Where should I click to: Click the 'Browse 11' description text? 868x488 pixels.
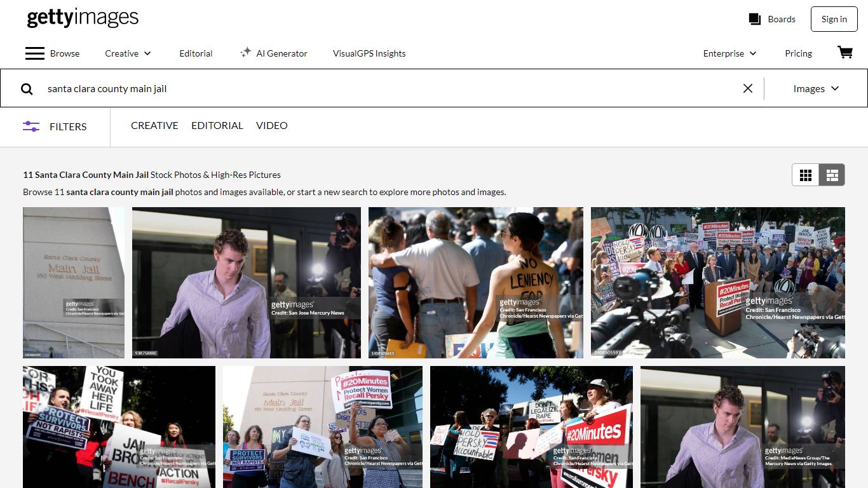coord(264,192)
